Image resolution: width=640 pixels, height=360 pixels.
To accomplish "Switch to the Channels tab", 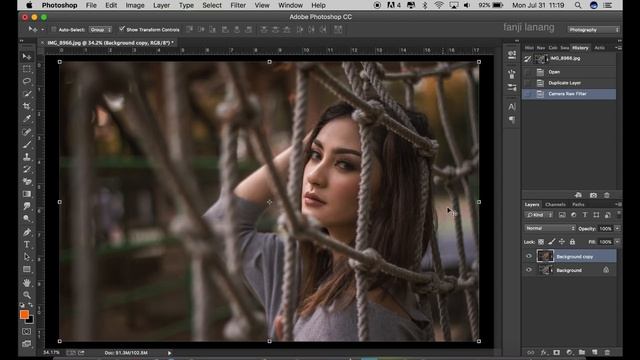I will pos(555,204).
